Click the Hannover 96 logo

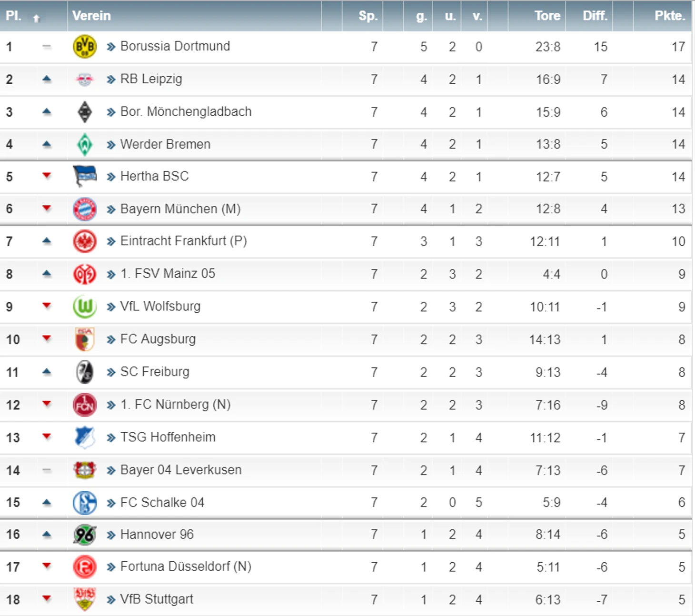pyautogui.click(x=85, y=535)
